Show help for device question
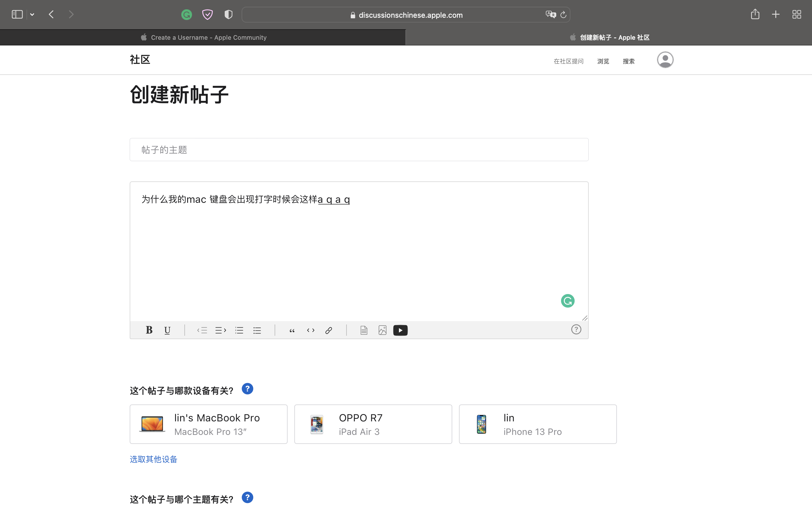Viewport: 812px width, 507px height. tap(247, 389)
